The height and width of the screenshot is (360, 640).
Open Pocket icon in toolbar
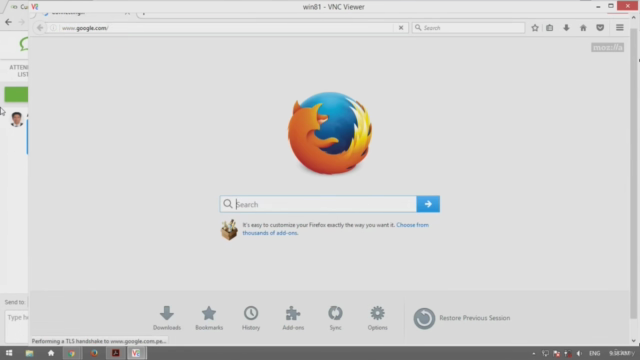click(x=600, y=28)
